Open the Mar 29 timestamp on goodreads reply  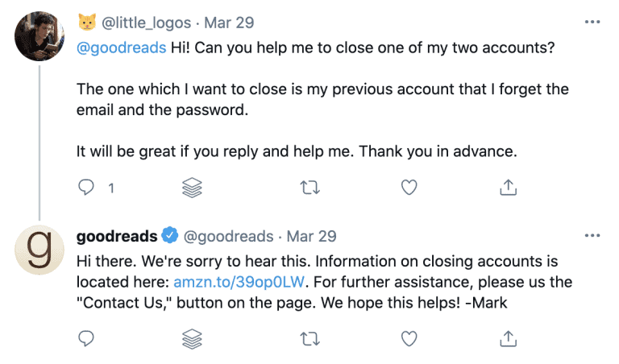[x=312, y=236]
